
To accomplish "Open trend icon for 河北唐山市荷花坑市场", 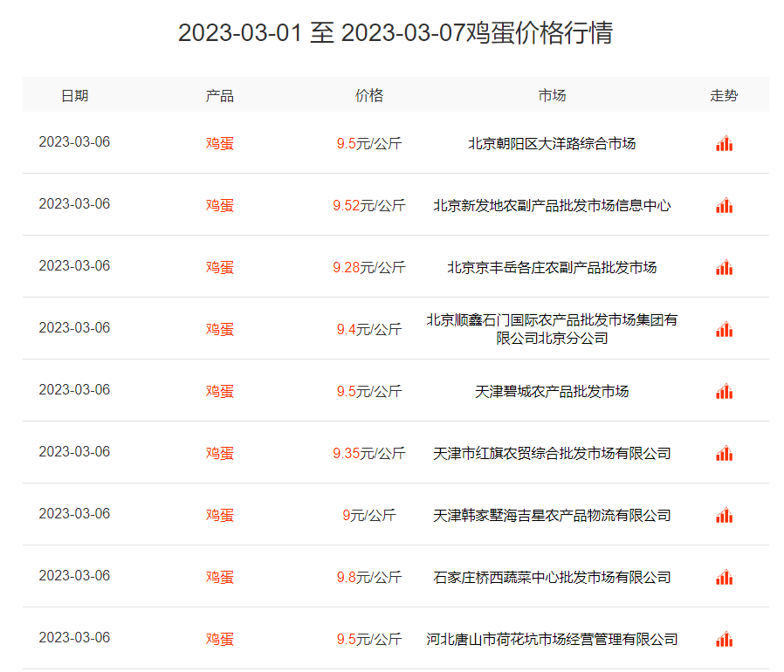I will click(x=724, y=640).
